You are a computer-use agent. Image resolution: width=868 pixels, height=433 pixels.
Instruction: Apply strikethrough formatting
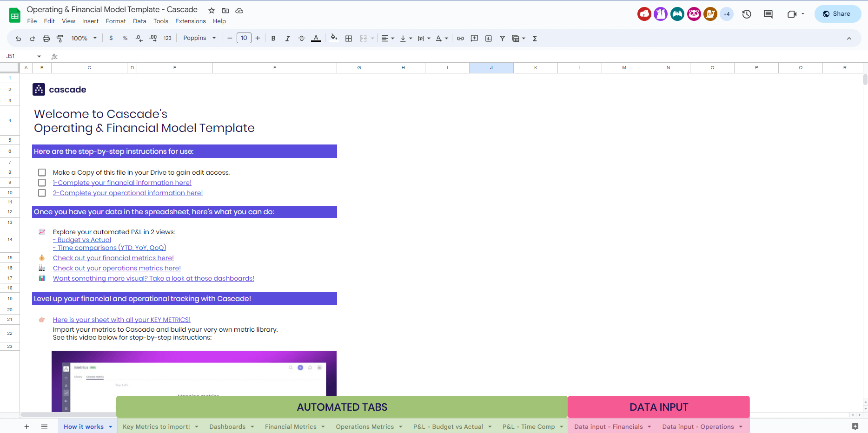pyautogui.click(x=302, y=38)
